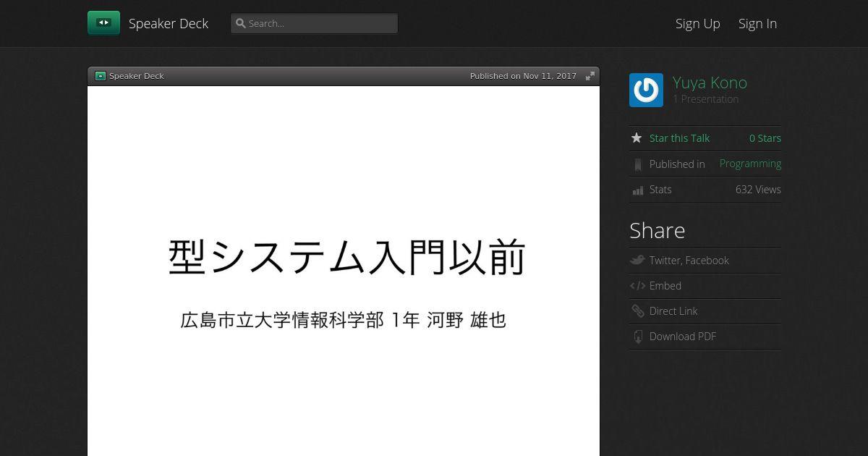Open the Yuya Kono profile link
Image resolution: width=868 pixels, height=456 pixels.
710,83
